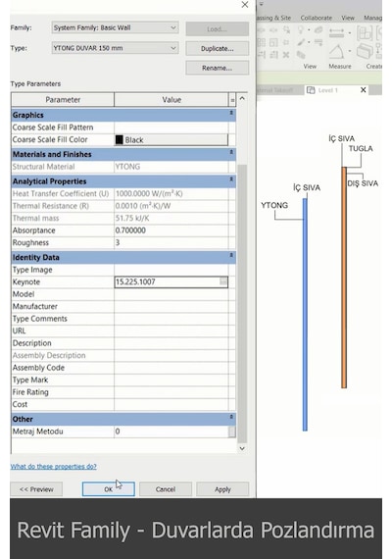The height and width of the screenshot is (559, 392).
Task: Click the << Preview button
Action: pyautogui.click(x=36, y=489)
